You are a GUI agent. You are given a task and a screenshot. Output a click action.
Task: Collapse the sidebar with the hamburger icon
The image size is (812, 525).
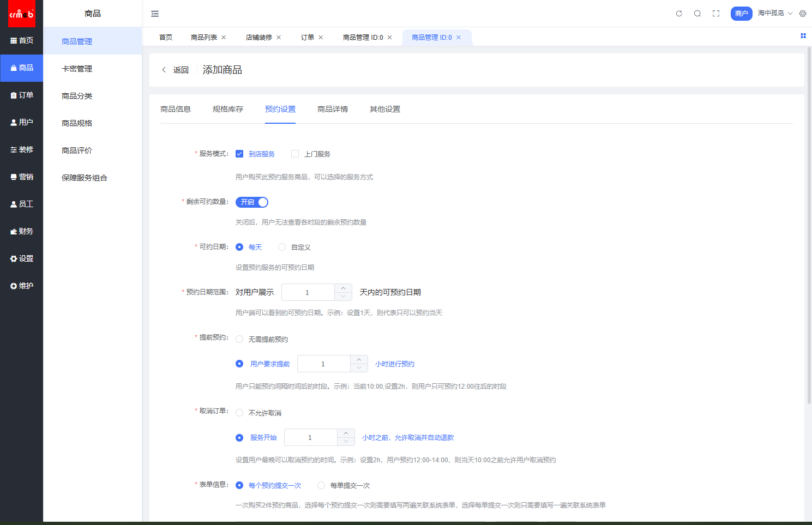155,13
